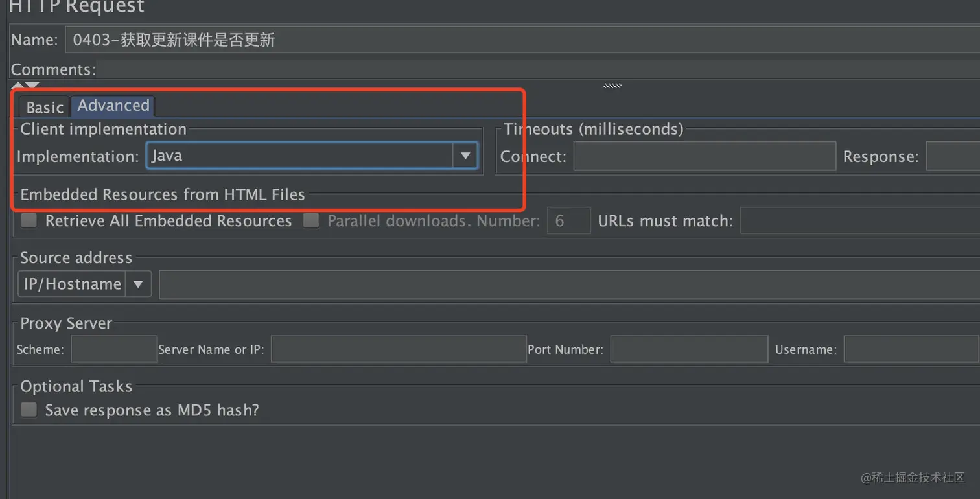The height and width of the screenshot is (499, 980).
Task: Click the Embedded Resources from HTML Files heading
Action: (163, 194)
